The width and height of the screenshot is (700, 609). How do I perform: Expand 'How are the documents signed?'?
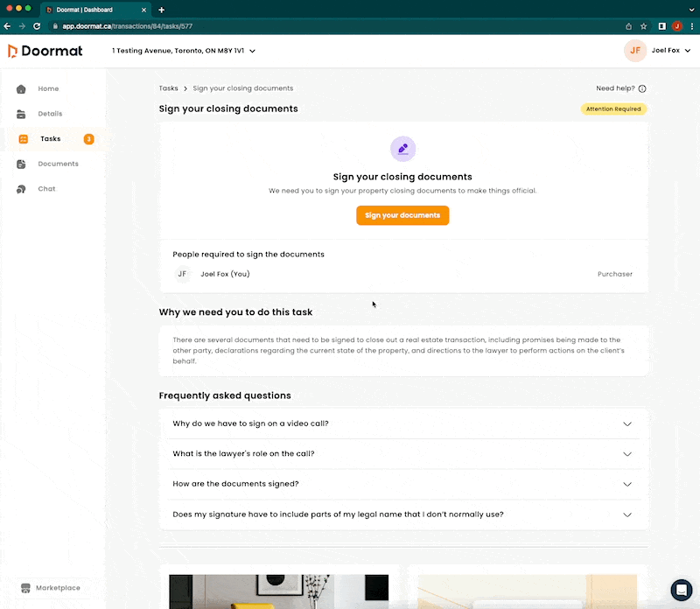[x=626, y=484]
